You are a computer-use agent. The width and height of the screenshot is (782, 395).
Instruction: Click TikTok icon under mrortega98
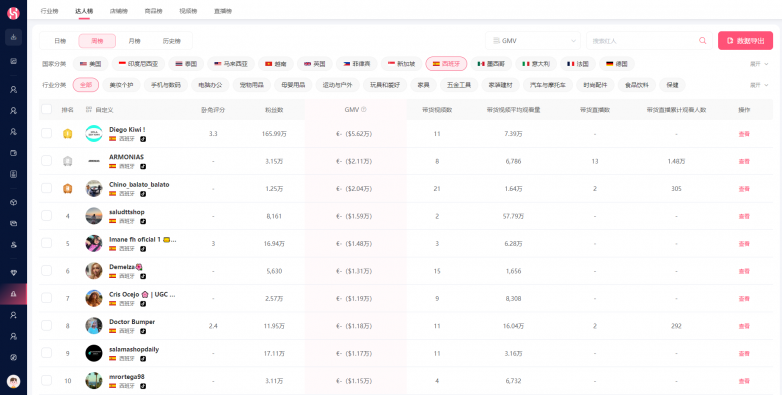pos(143,386)
